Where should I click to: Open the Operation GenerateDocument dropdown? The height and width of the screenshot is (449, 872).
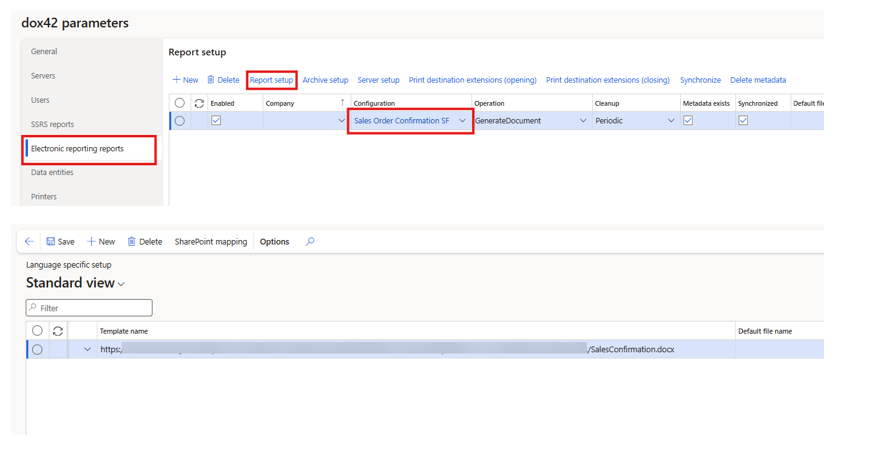[x=583, y=121]
